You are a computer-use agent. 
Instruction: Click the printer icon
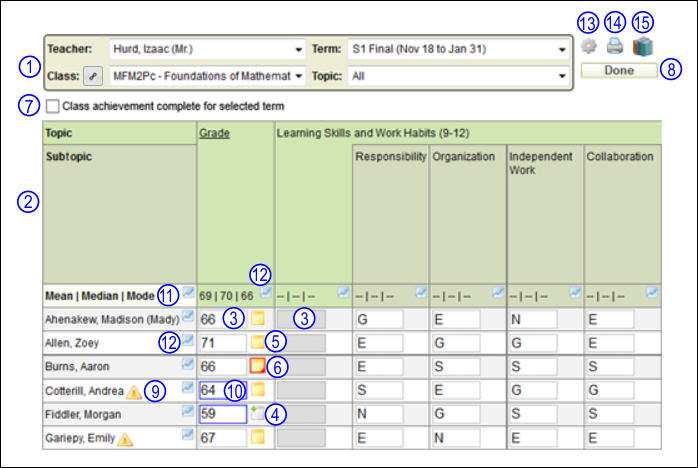click(x=615, y=46)
